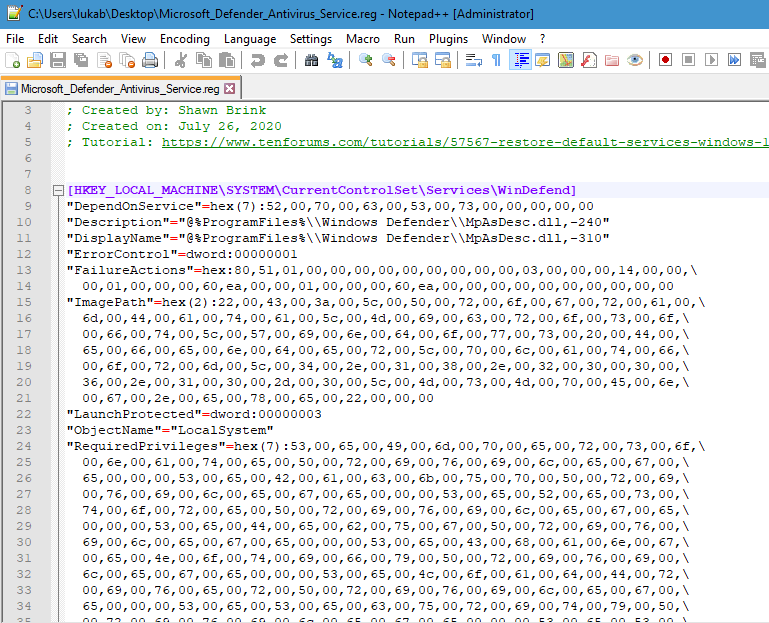Open the Window menu

coord(504,39)
